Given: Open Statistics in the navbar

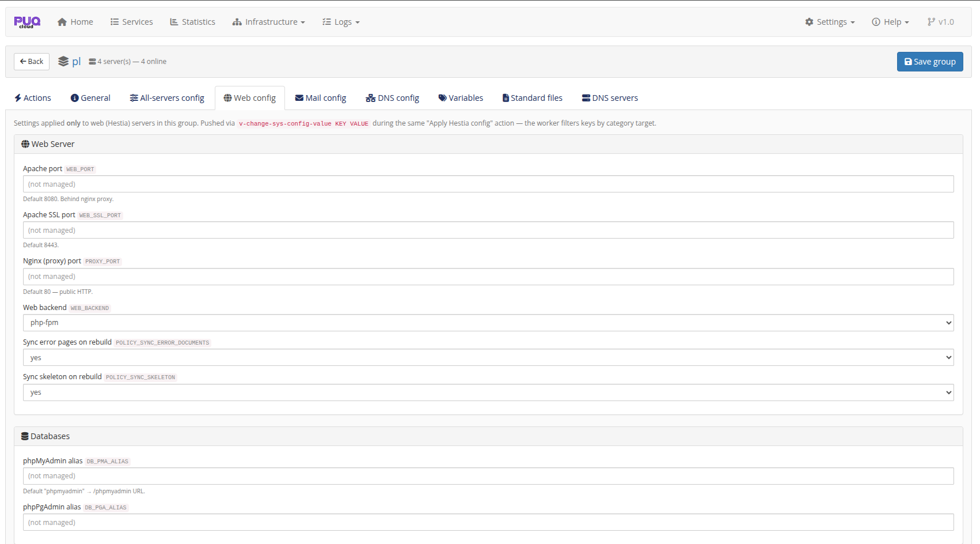Looking at the screenshot, I should [x=193, y=22].
